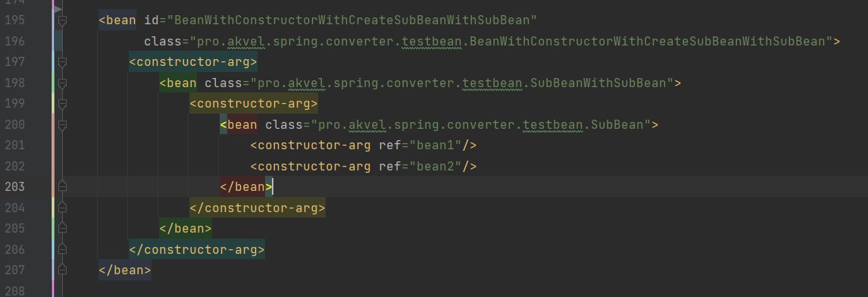Click the SubBean class reference on line 200

[617, 125]
